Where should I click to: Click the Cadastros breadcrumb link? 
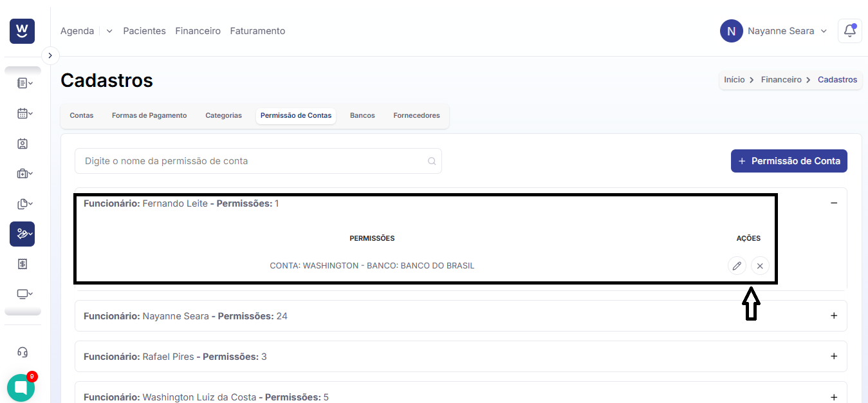(837, 80)
